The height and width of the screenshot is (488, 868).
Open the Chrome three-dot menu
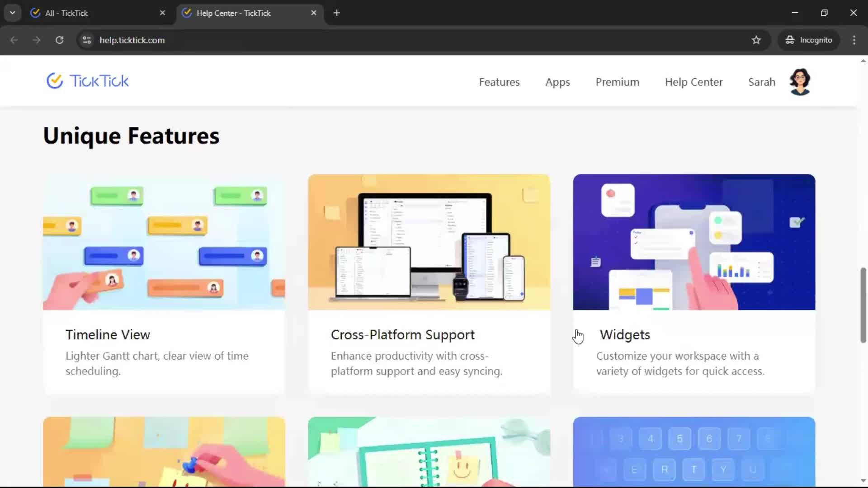click(x=854, y=40)
